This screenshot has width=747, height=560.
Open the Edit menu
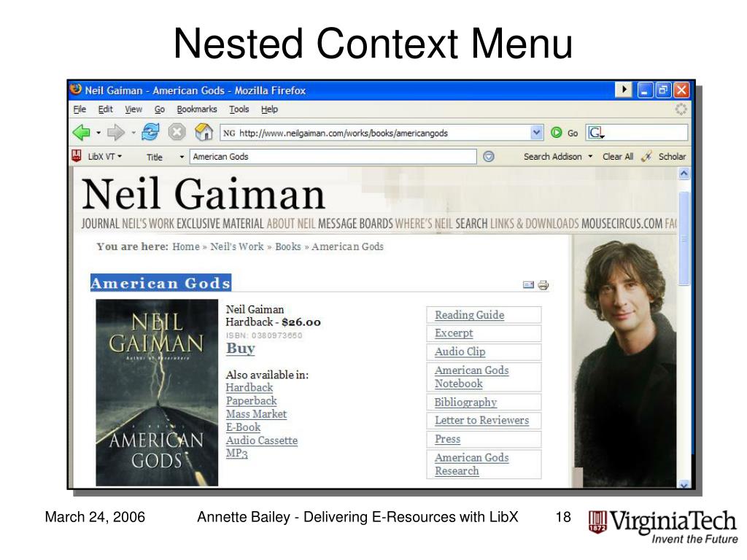pyautogui.click(x=105, y=109)
